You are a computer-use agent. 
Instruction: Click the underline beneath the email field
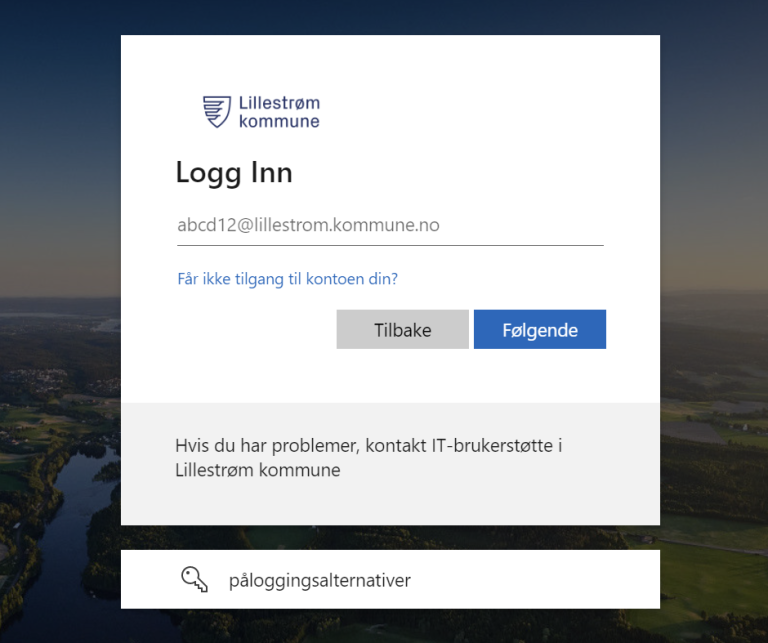[390, 245]
